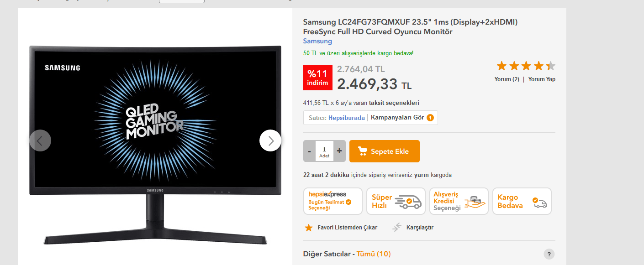
Task: Expand all sellers with Tümü (10)
Action: (x=374, y=254)
